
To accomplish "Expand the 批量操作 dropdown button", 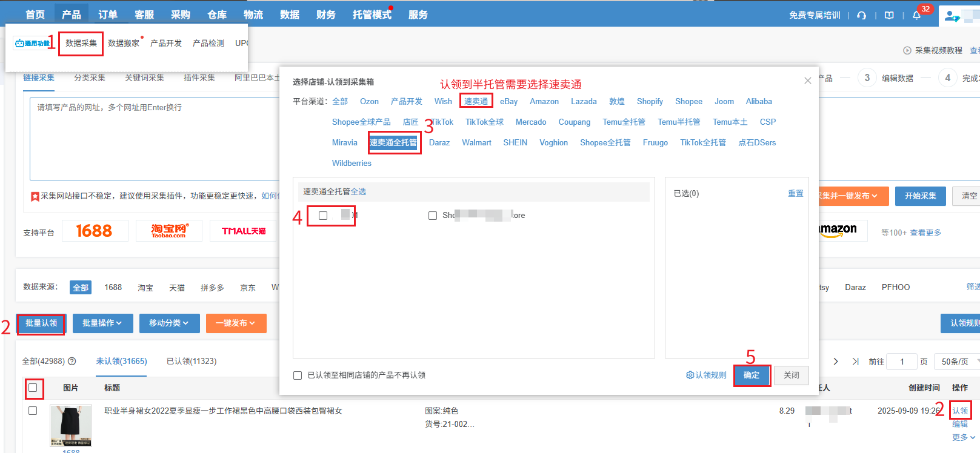I will click(102, 323).
